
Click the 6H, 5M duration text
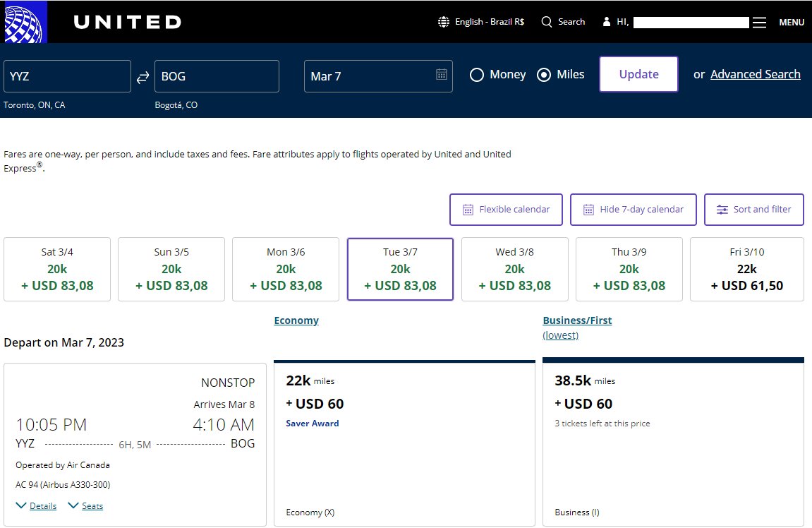tap(135, 445)
